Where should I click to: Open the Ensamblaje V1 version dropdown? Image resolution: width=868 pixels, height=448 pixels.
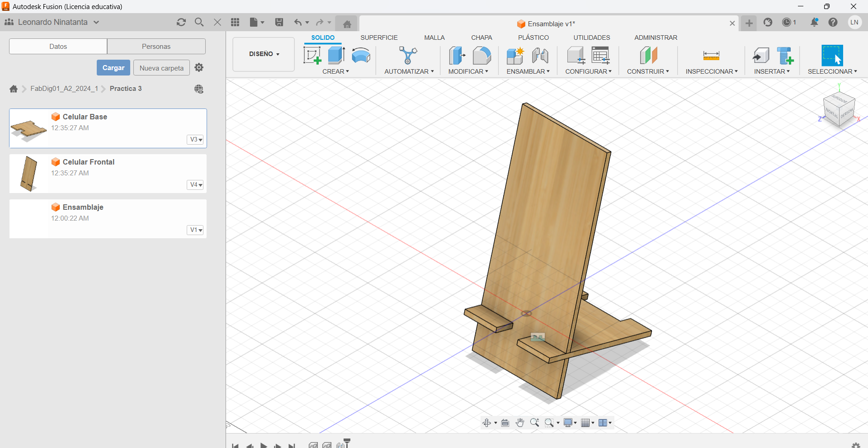pos(196,230)
